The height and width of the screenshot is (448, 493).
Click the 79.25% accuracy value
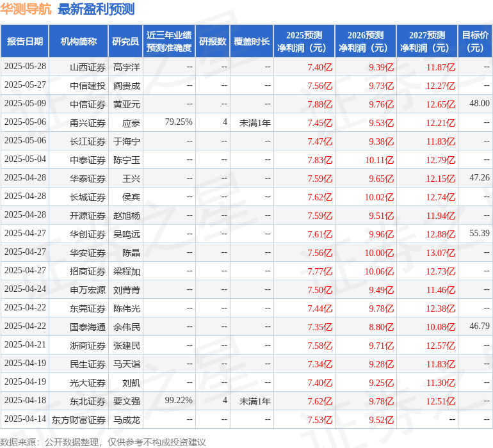point(179,122)
